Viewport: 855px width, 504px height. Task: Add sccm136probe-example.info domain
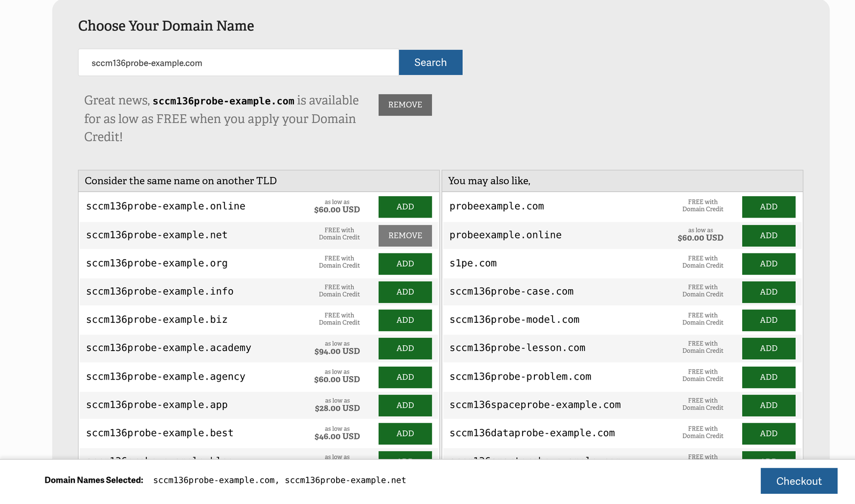coord(405,292)
